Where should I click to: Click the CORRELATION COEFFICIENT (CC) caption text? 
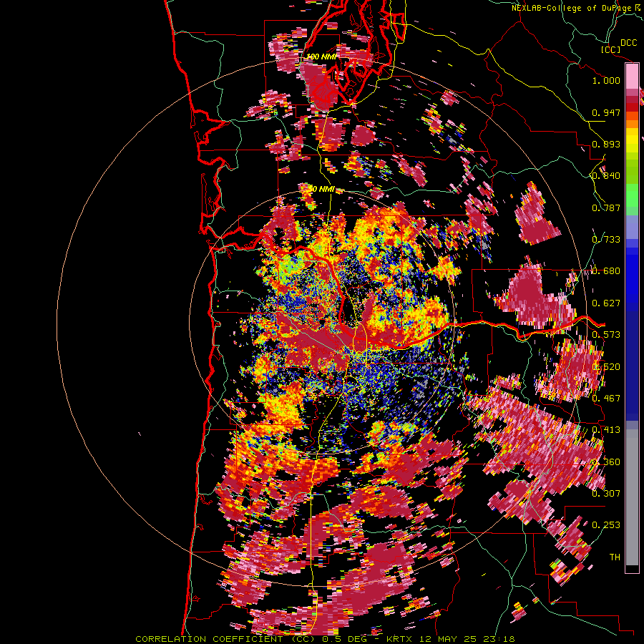point(225,639)
